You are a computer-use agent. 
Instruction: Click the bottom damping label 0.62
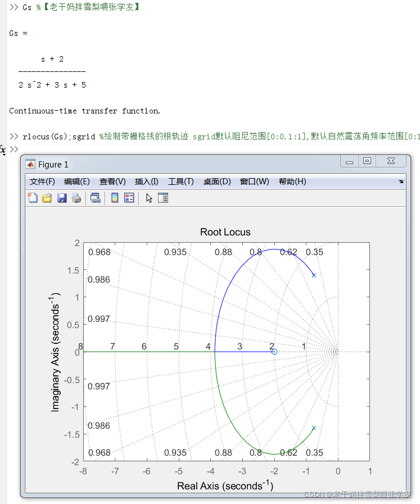288,452
